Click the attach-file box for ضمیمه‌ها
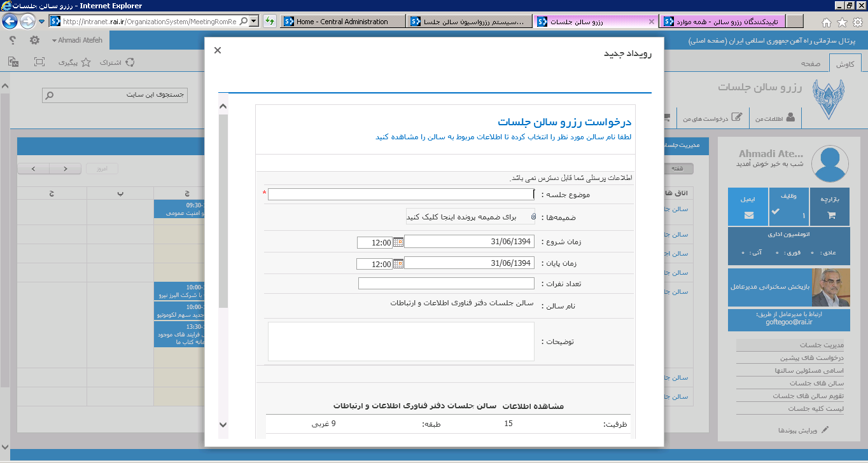 pyautogui.click(x=472, y=217)
